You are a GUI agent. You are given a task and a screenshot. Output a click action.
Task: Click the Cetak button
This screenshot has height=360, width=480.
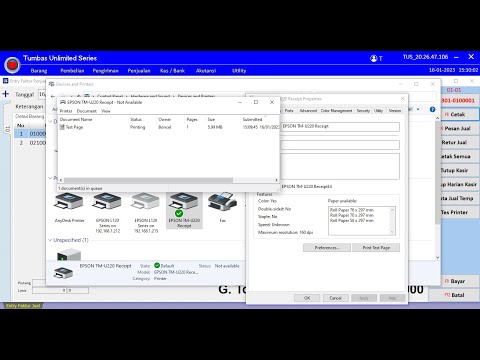point(459,114)
